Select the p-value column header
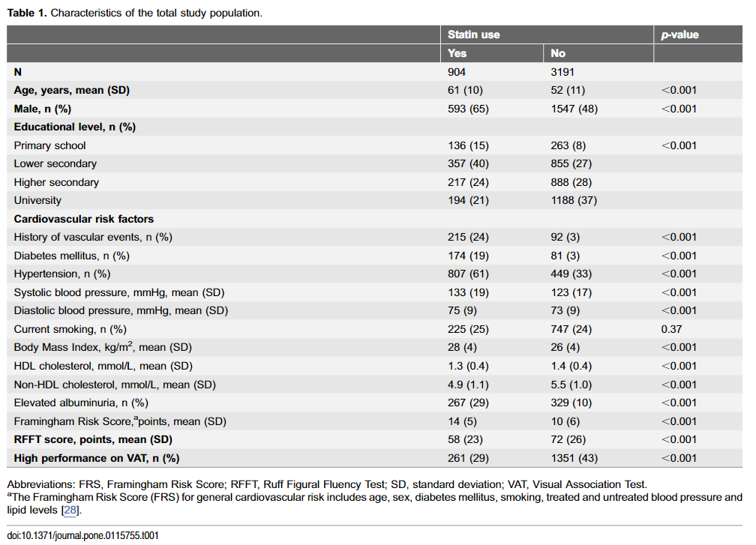The image size is (756, 545). pyautogui.click(x=679, y=34)
